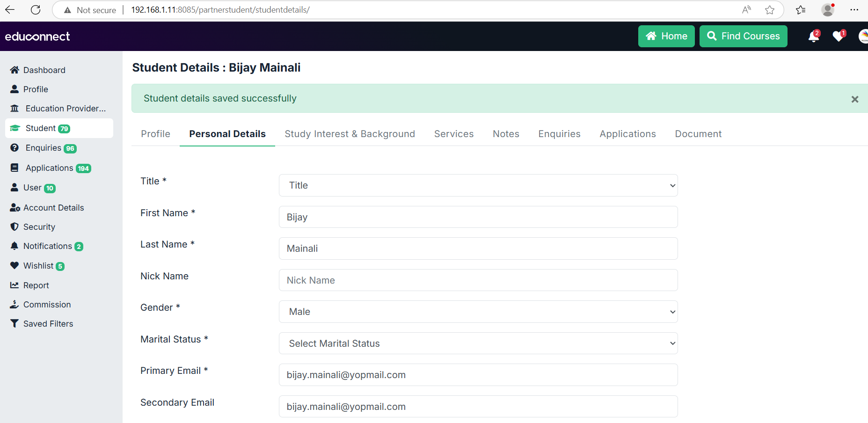
Task: Click the Find Courses button
Action: point(743,36)
